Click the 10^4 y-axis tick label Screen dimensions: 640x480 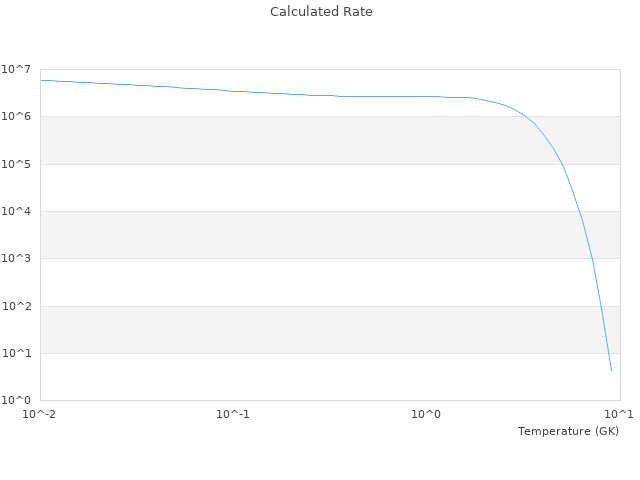(15, 211)
